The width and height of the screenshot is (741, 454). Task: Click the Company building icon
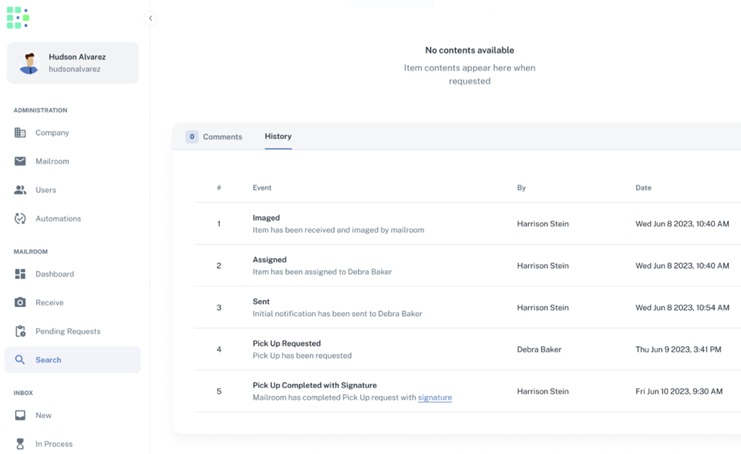tap(20, 132)
